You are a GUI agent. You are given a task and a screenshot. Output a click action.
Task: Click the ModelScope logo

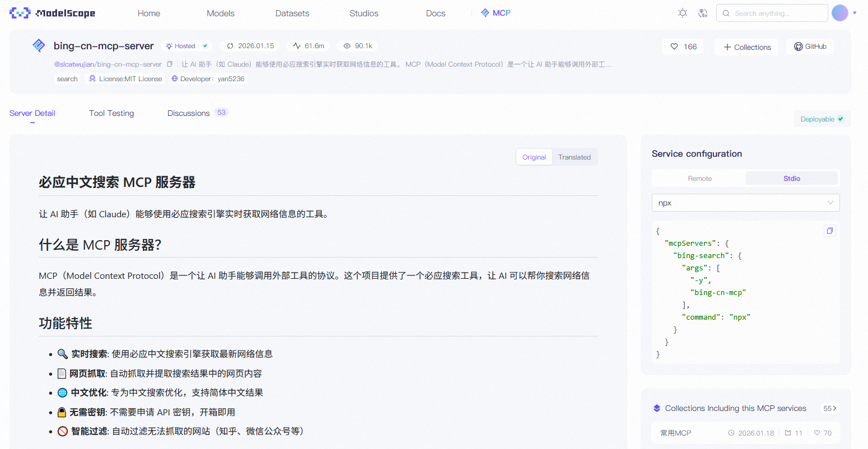click(x=53, y=13)
